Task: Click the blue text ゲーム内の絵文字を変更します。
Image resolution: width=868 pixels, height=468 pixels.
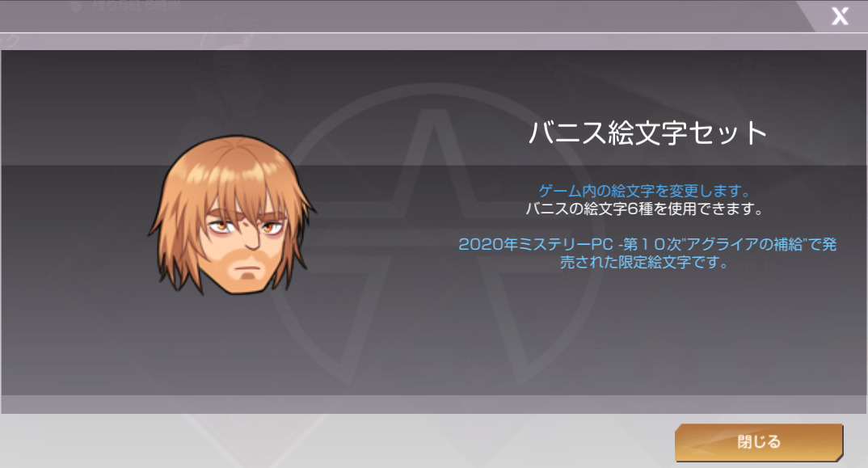Action: (645, 191)
